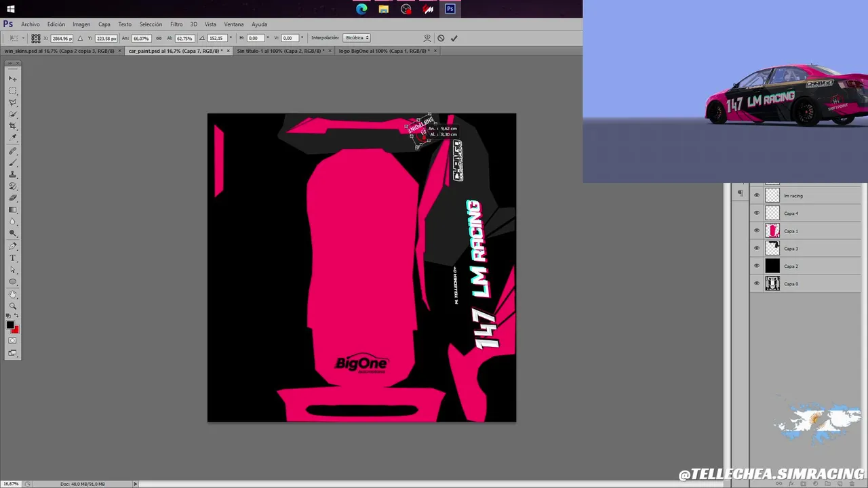Open the Imagen menu
868x488 pixels.
tap(81, 24)
